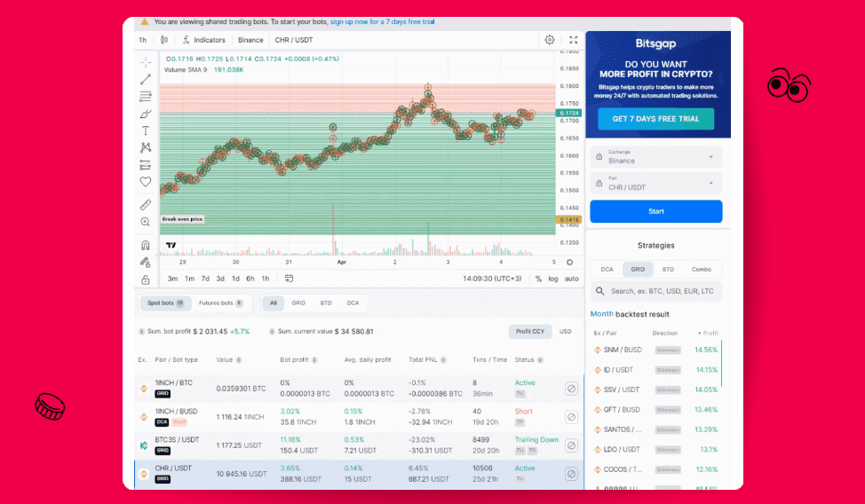
Task: Select LDO / USDT backtest result
Action: click(x=656, y=449)
